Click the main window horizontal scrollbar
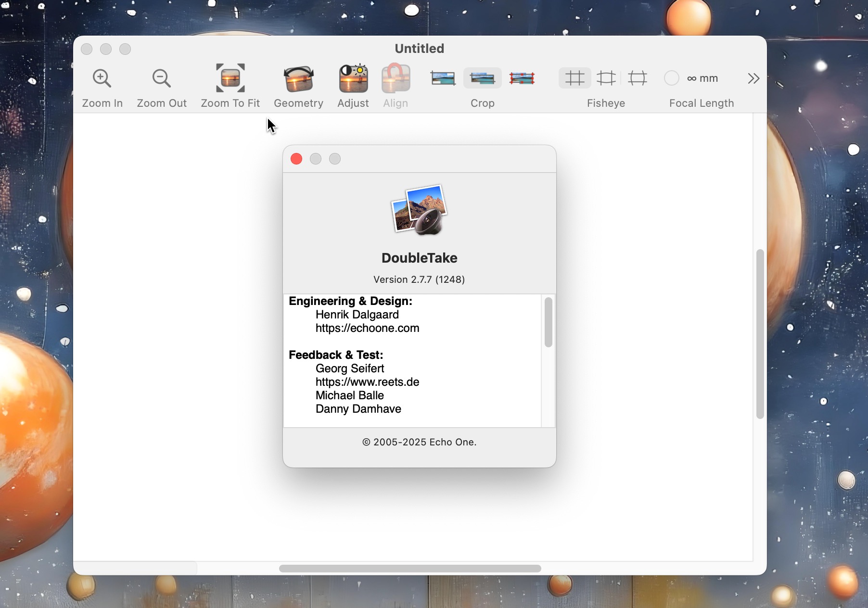 tap(410, 569)
